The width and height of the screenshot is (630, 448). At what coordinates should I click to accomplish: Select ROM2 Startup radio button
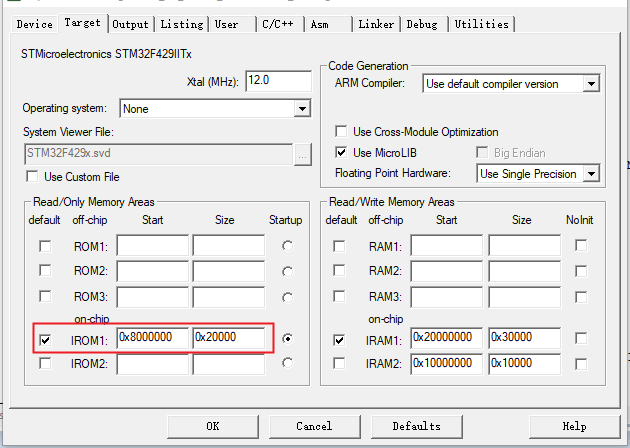pos(287,272)
